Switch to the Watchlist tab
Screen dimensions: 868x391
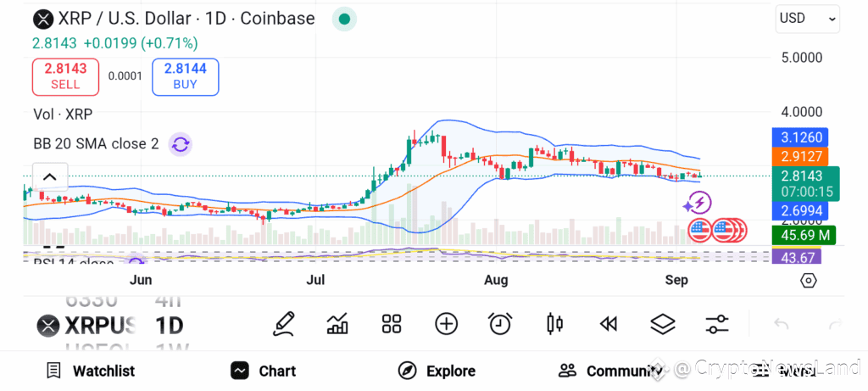tap(91, 371)
